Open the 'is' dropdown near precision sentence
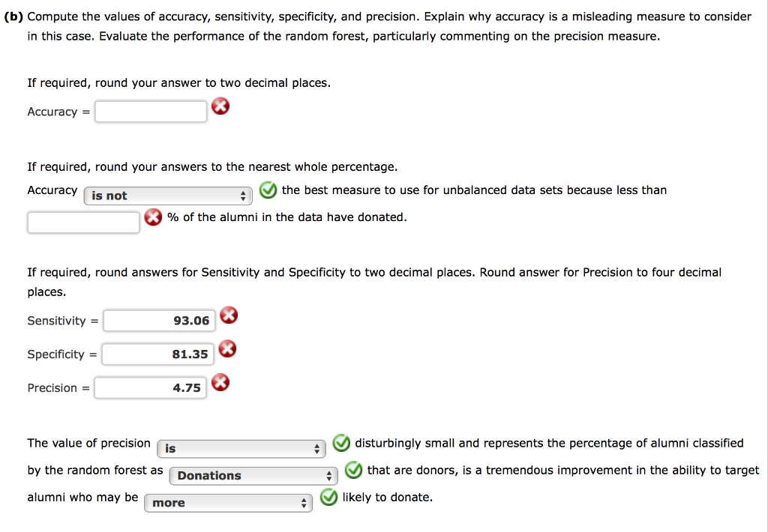This screenshot has width=768, height=532. (241, 448)
